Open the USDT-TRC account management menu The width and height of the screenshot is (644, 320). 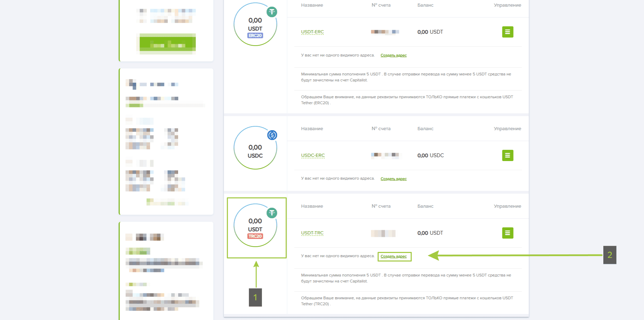(508, 233)
